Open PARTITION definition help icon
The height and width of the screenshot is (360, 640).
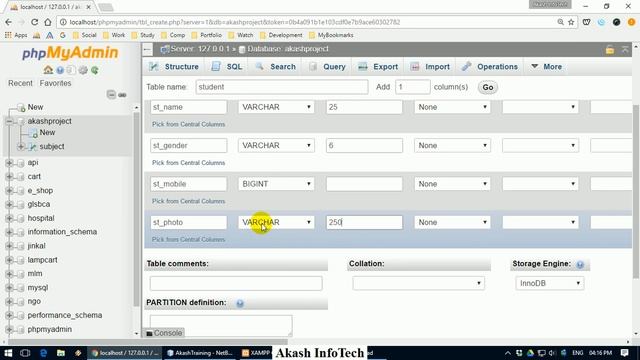[x=240, y=303]
